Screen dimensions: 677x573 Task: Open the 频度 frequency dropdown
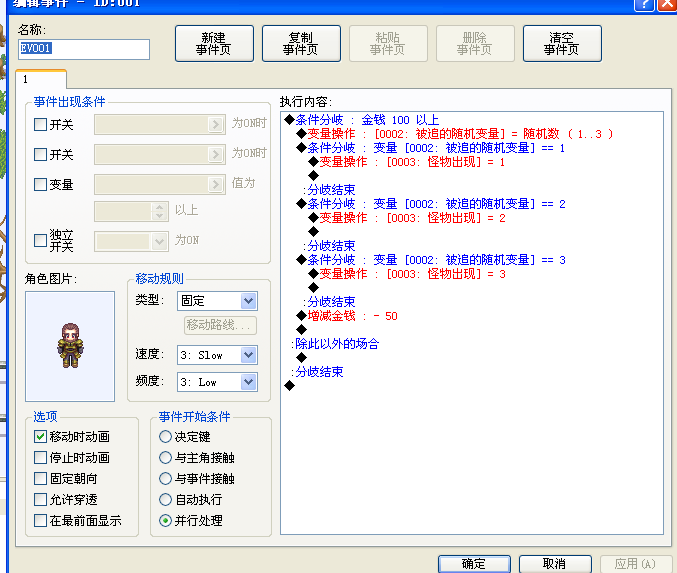[217, 382]
